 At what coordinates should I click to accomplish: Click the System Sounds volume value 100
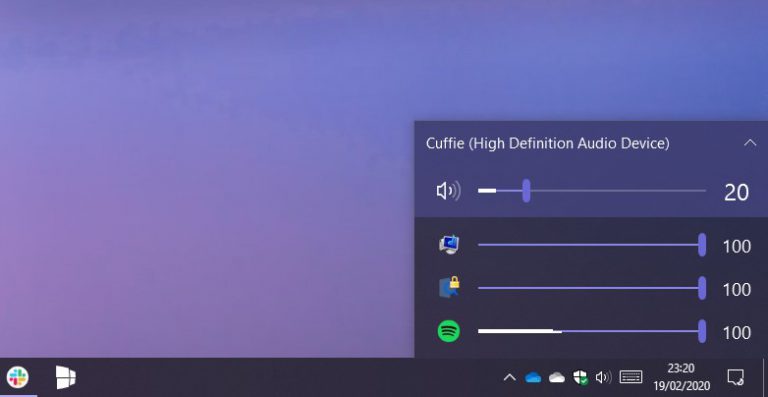[737, 247]
